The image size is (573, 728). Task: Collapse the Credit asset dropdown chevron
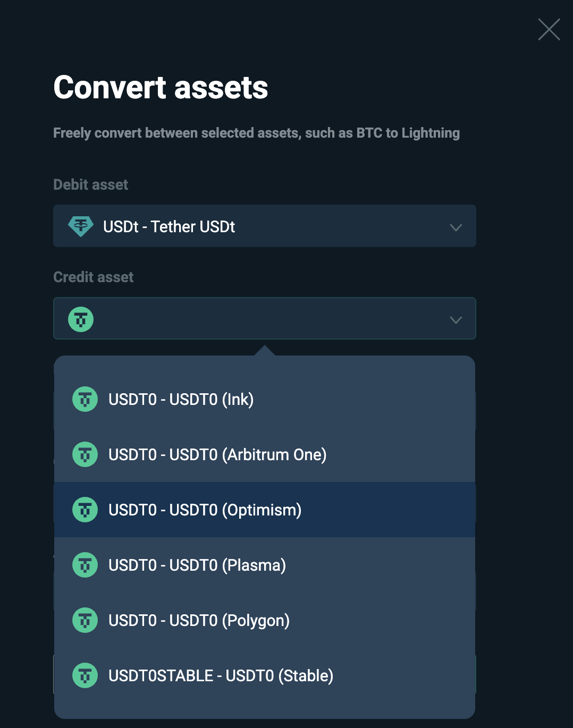456,320
